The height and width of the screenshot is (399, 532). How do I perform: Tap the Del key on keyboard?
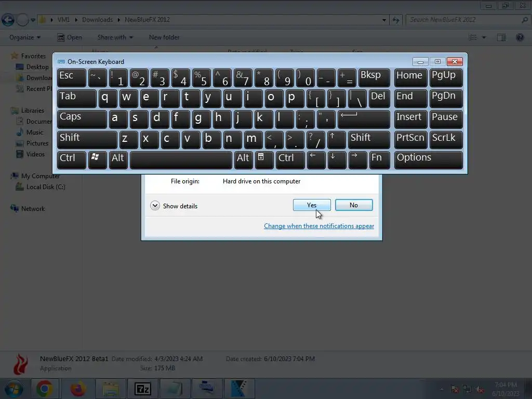(380, 99)
